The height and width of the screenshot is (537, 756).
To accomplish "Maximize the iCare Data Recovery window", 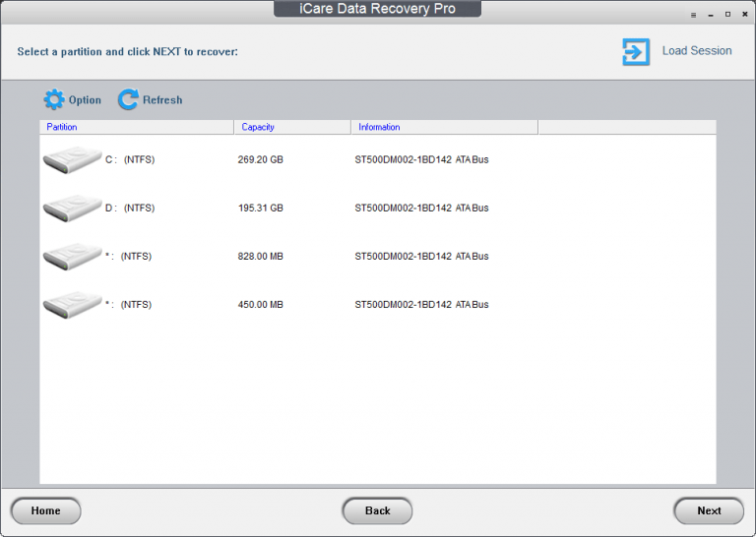I will [x=728, y=15].
